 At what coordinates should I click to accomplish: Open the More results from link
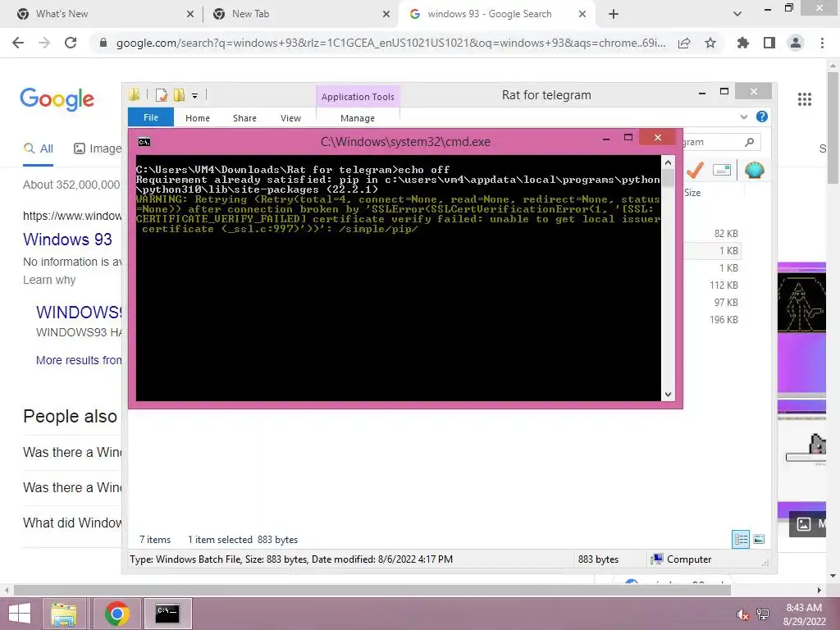pyautogui.click(x=79, y=360)
